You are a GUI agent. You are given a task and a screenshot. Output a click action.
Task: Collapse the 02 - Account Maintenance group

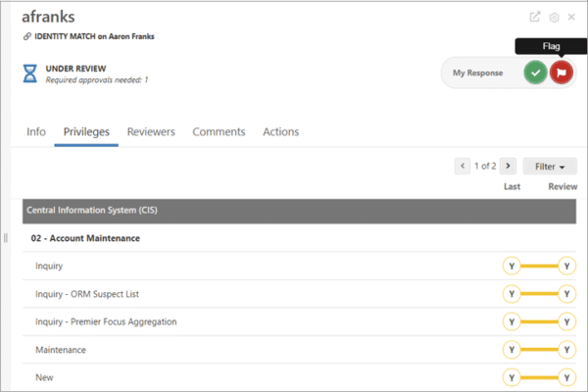coord(85,238)
